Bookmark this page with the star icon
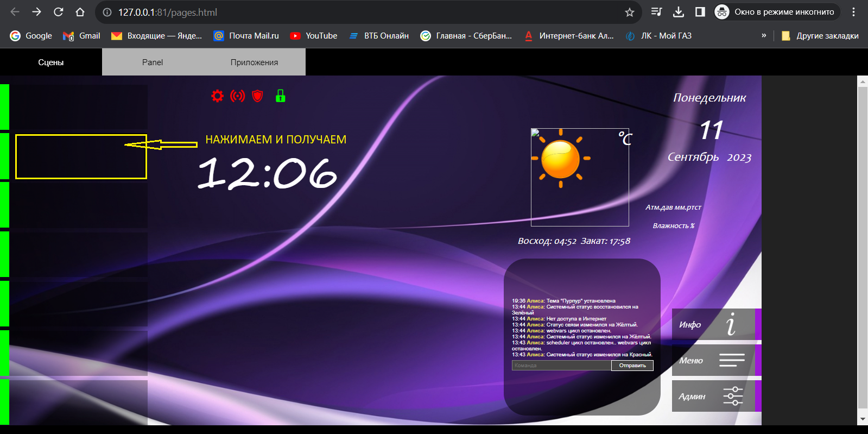Image resolution: width=868 pixels, height=434 pixels. click(629, 12)
